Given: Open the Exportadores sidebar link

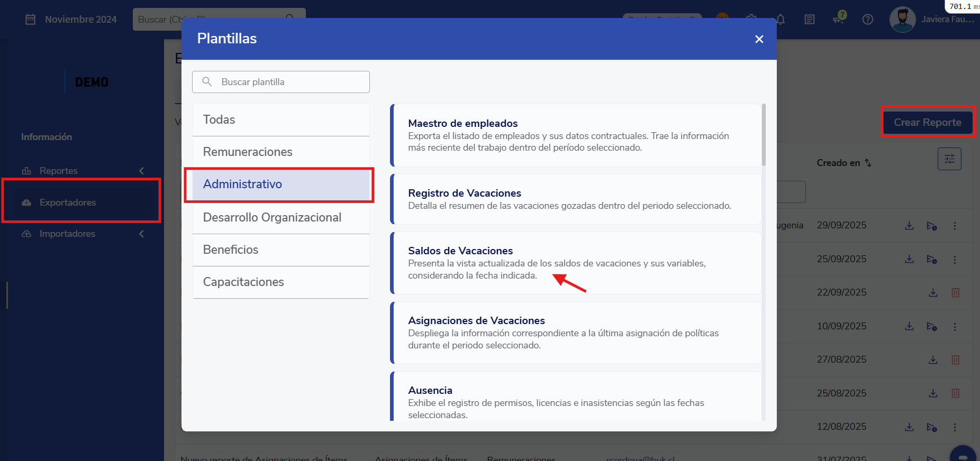Looking at the screenshot, I should click(x=68, y=202).
